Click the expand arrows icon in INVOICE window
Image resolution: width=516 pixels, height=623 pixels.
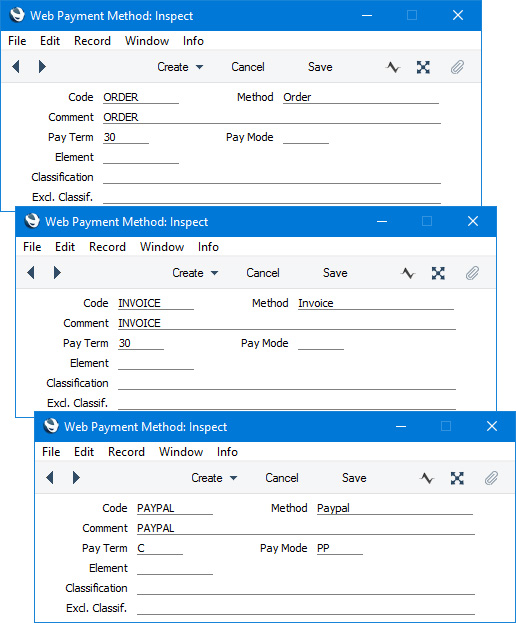point(438,273)
